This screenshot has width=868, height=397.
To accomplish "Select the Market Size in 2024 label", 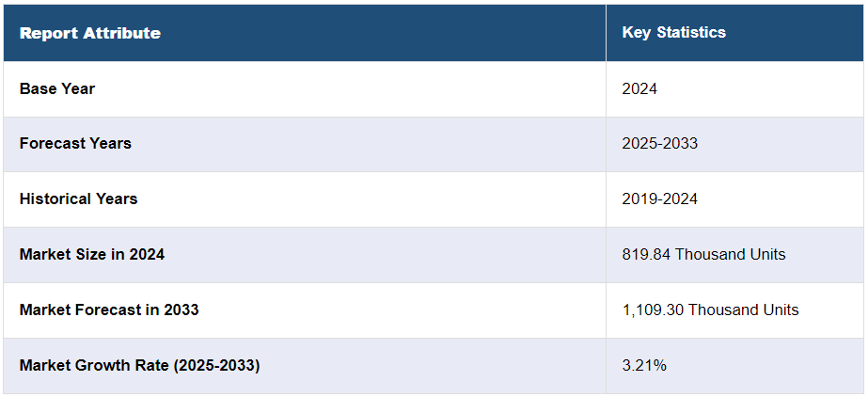I will [x=92, y=254].
